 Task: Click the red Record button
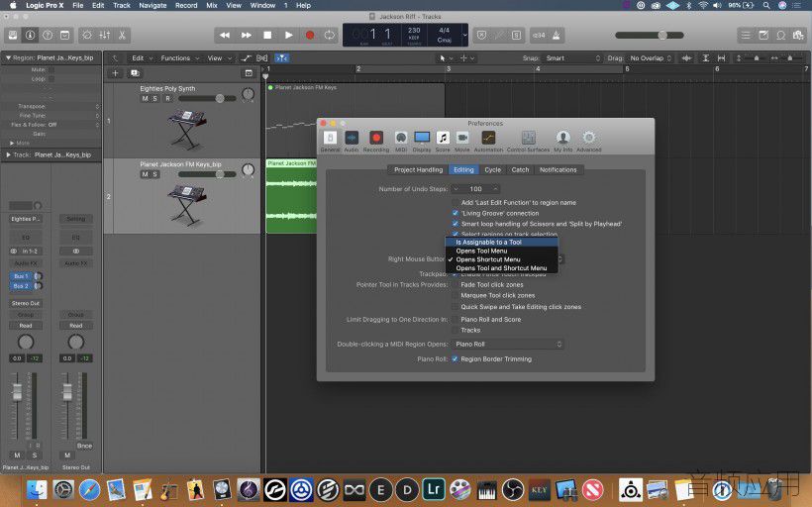pos(310,36)
